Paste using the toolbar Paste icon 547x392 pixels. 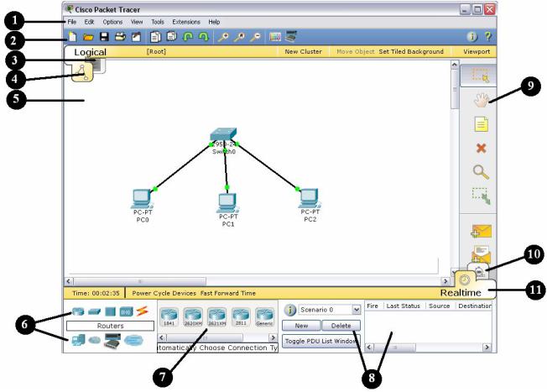click(x=172, y=36)
